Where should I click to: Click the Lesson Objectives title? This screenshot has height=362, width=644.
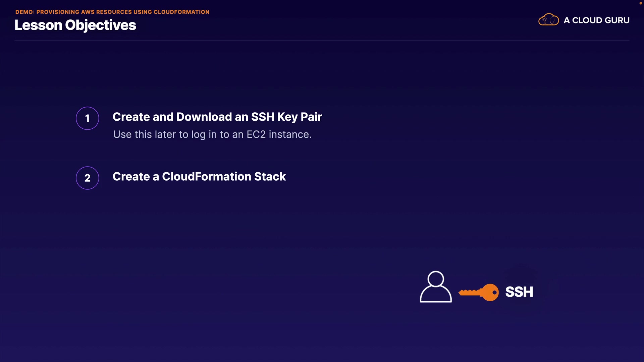point(75,25)
